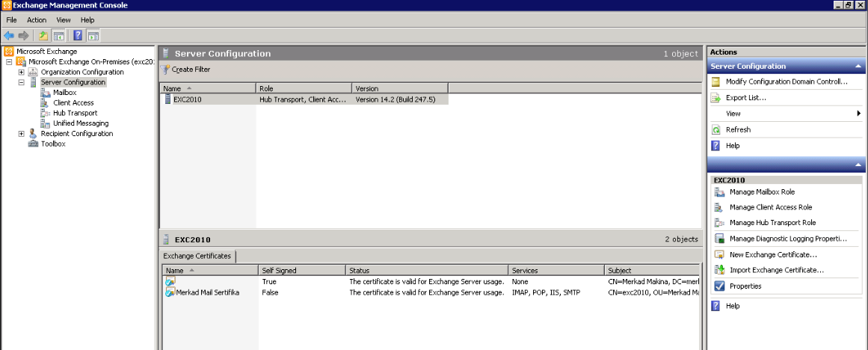
Task: Click Refresh in the Actions pane
Action: [738, 129]
